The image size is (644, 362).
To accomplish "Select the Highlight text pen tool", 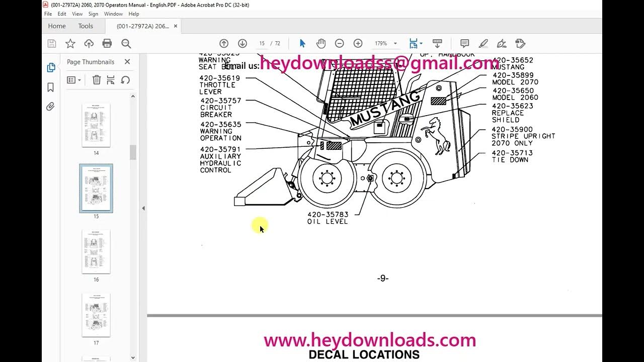I will pyautogui.click(x=484, y=44).
